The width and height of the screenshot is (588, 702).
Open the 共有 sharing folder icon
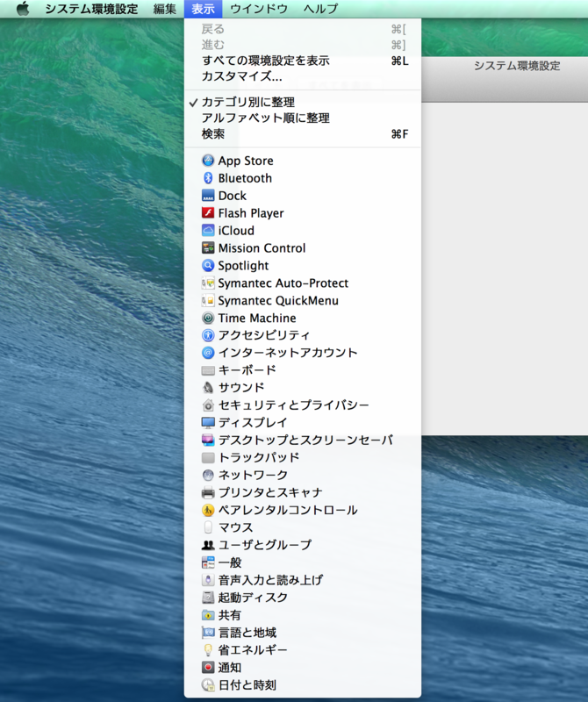[208, 615]
